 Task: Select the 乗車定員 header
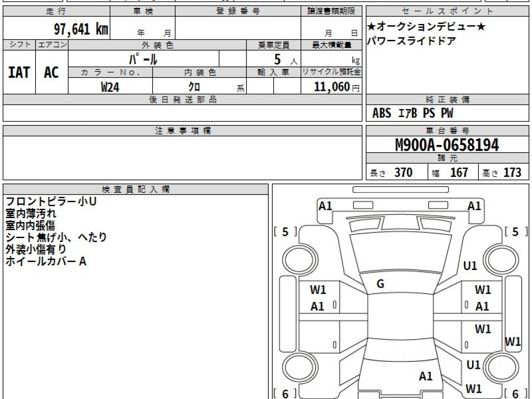point(274,45)
